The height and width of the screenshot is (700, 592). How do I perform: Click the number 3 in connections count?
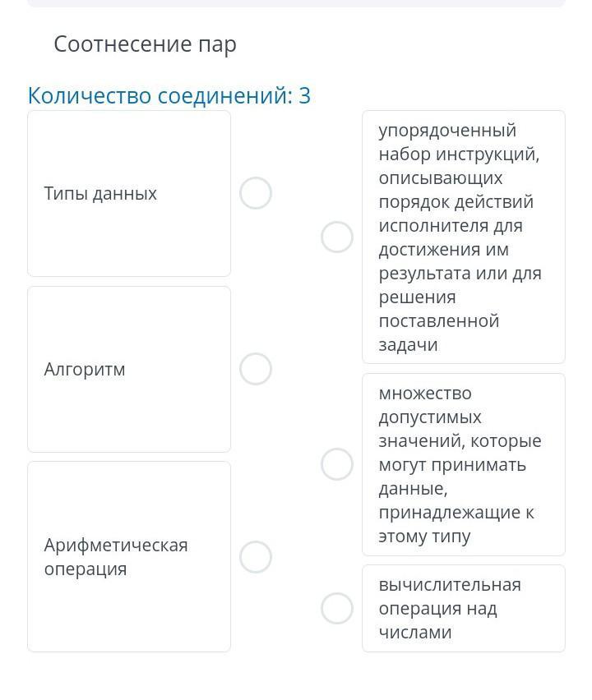305,96
